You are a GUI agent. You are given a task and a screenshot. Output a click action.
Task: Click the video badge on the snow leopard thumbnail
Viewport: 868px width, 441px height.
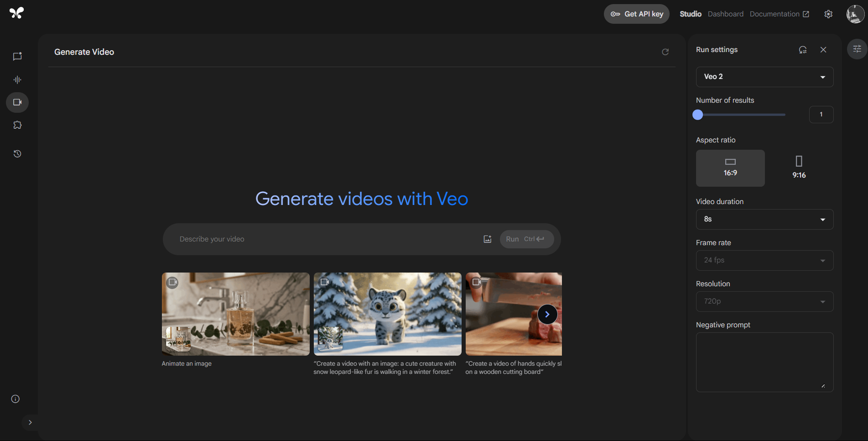[x=324, y=282]
